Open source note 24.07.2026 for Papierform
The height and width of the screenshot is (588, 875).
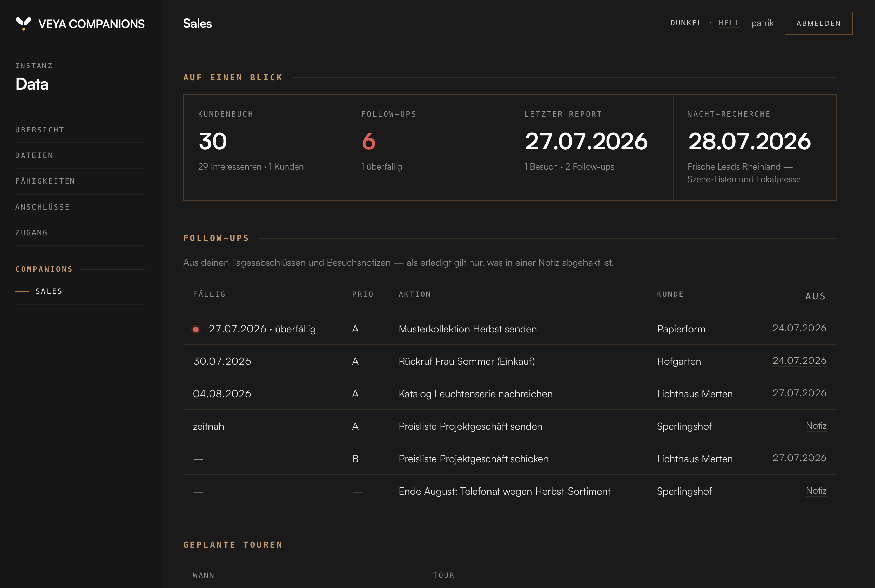pos(799,328)
